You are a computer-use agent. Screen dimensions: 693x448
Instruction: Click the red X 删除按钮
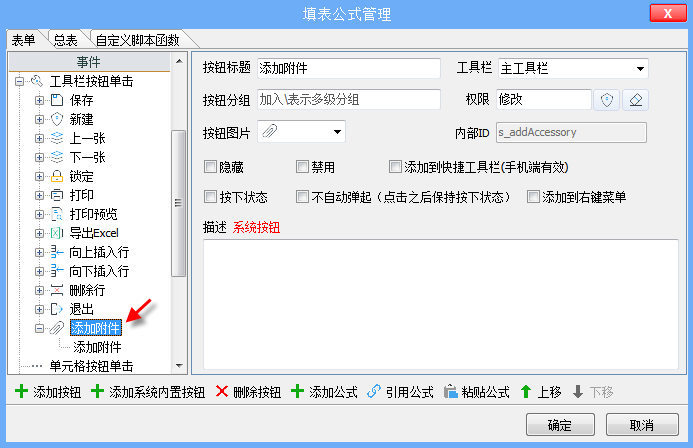click(x=248, y=392)
